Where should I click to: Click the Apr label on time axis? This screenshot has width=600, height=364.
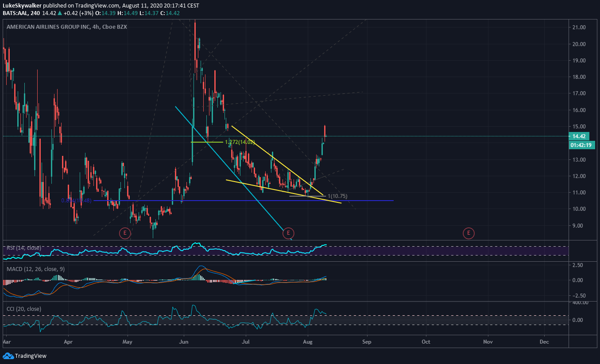68,342
